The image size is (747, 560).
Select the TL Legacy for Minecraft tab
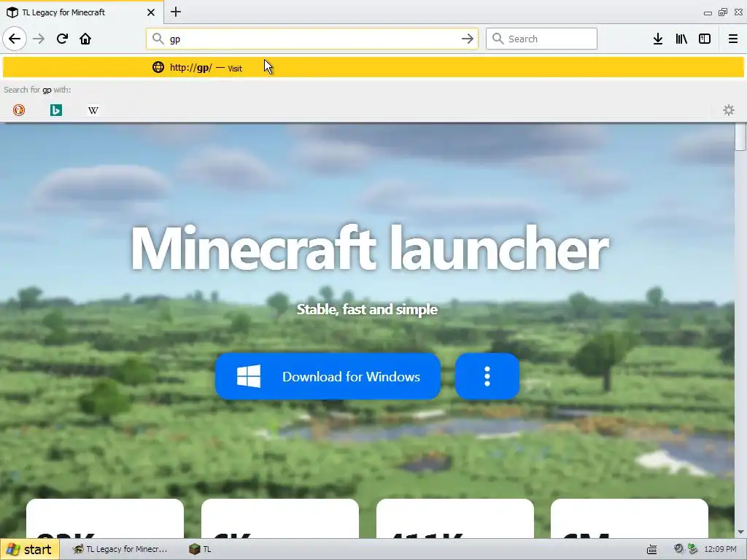[82, 12]
